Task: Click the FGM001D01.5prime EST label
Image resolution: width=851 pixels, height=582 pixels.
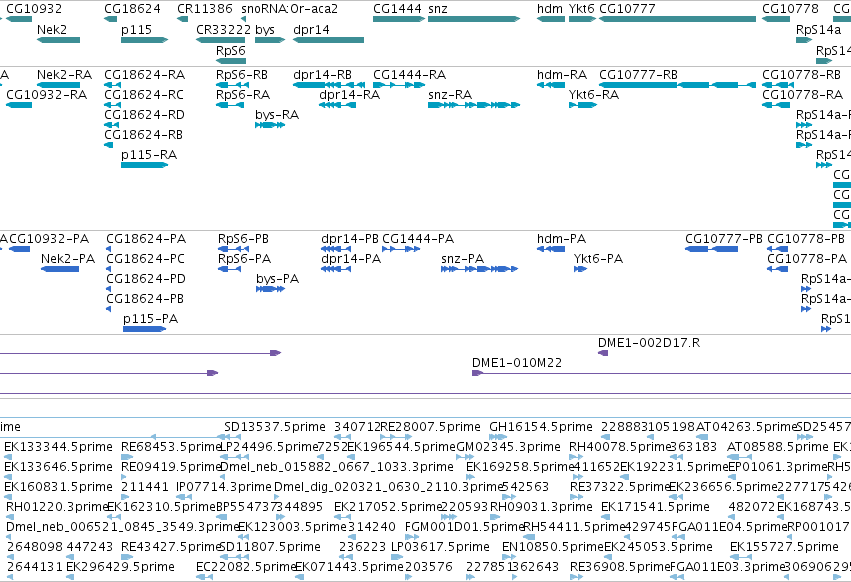Action: tap(465, 527)
